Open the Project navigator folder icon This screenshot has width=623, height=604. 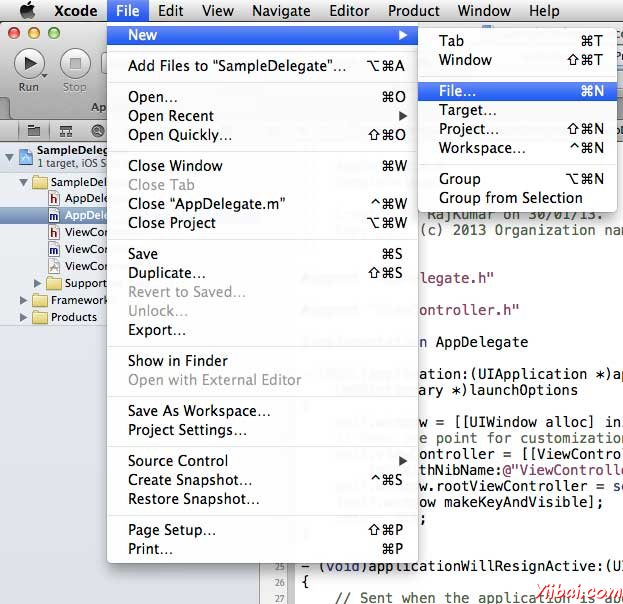click(x=34, y=131)
